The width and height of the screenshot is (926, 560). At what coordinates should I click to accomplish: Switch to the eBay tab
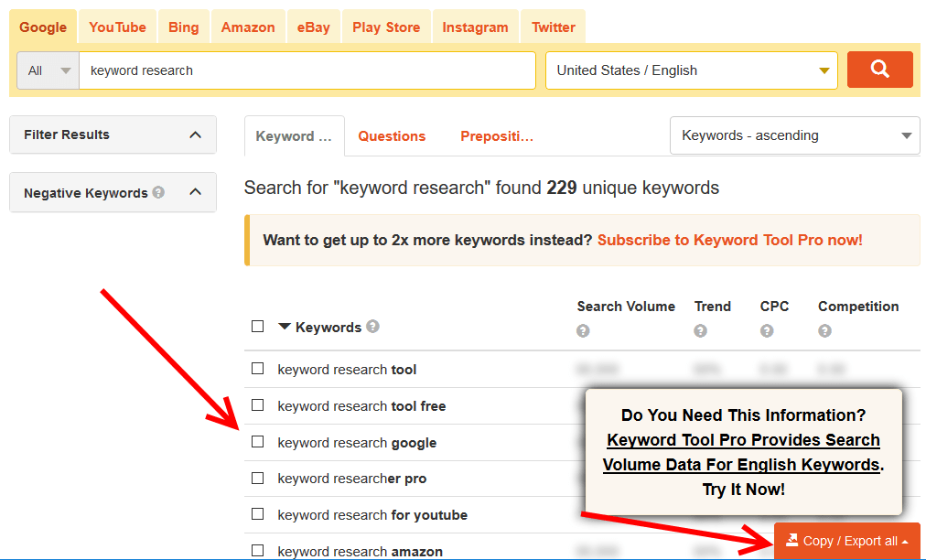point(314,27)
